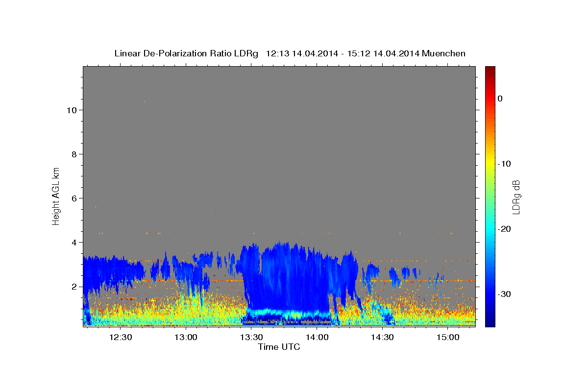This screenshot has height=392, width=588.
Task: Click the colorbar value -20
Action: [x=504, y=229]
